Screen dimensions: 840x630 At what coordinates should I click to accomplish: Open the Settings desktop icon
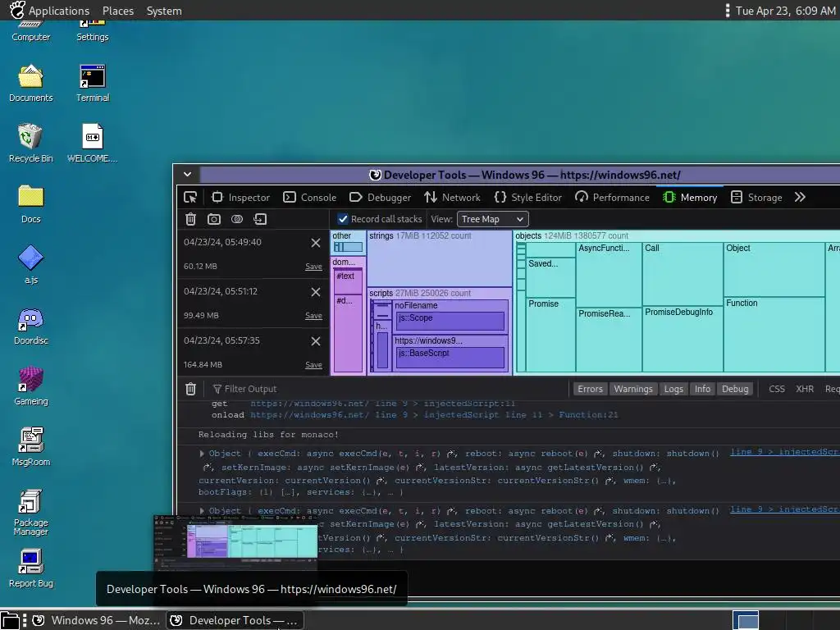[x=92, y=30]
